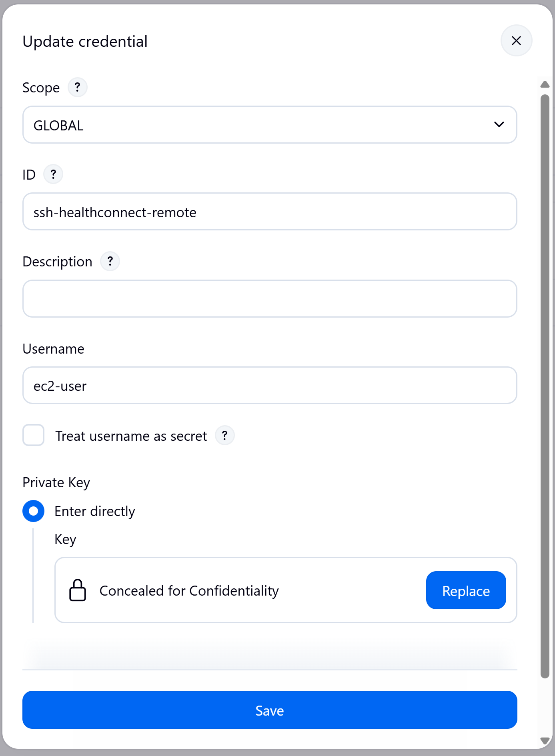555x756 pixels.
Task: Click the ssh-healthconnect-remote ID field
Action: click(270, 212)
